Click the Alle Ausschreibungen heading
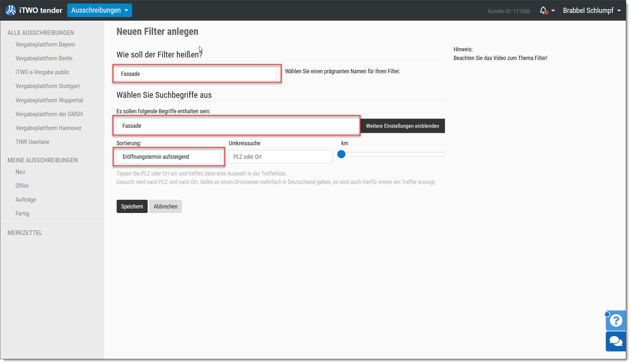The height and width of the screenshot is (364, 631). pyautogui.click(x=41, y=33)
